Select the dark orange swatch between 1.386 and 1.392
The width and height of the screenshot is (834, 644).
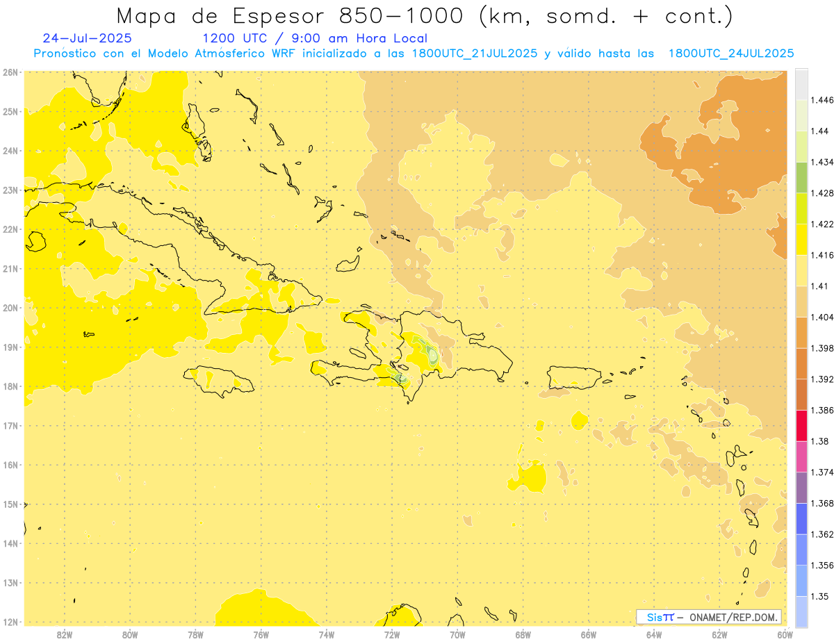[801, 395]
